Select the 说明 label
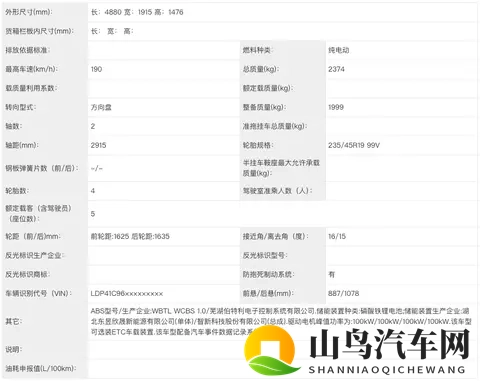480x381 pixels. (x=14, y=350)
